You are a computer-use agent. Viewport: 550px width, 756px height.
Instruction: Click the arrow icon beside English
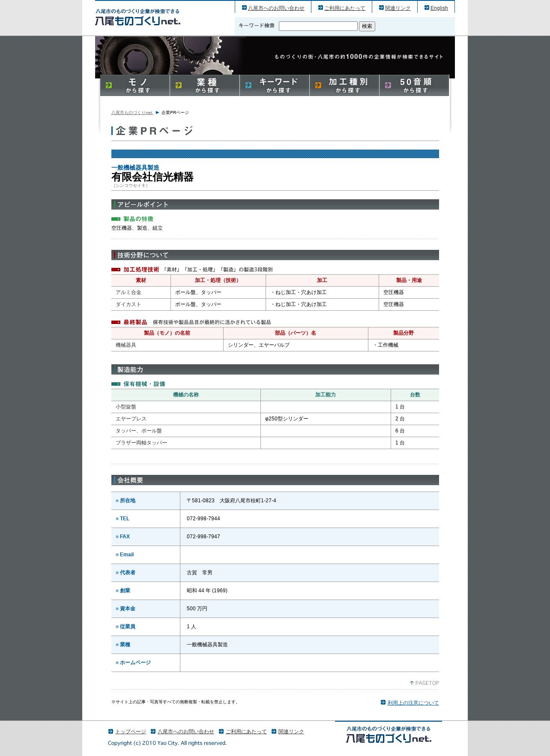[427, 8]
